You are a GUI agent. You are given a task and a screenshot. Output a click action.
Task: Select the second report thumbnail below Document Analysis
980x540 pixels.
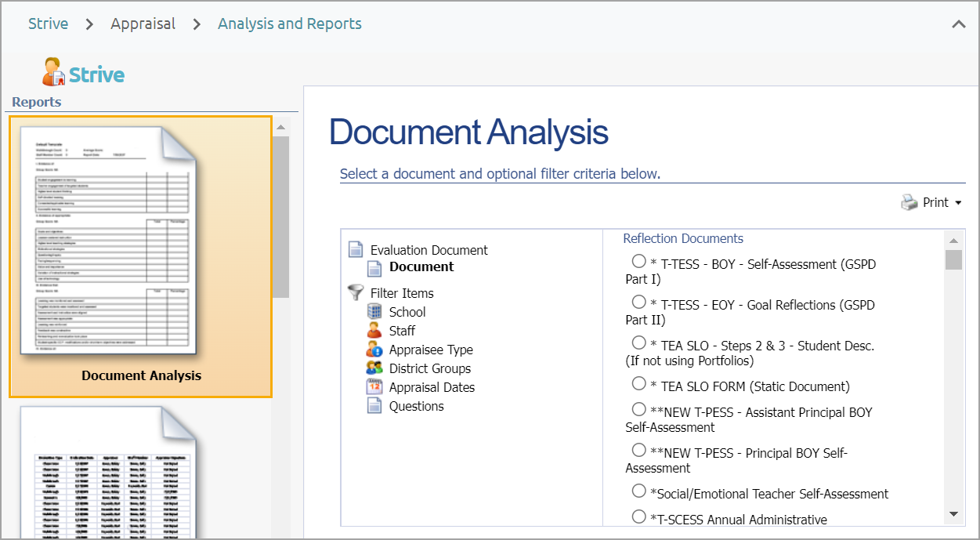110,473
